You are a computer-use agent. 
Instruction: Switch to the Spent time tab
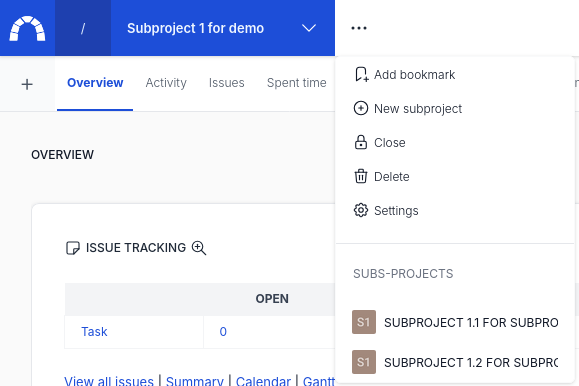tap(297, 83)
